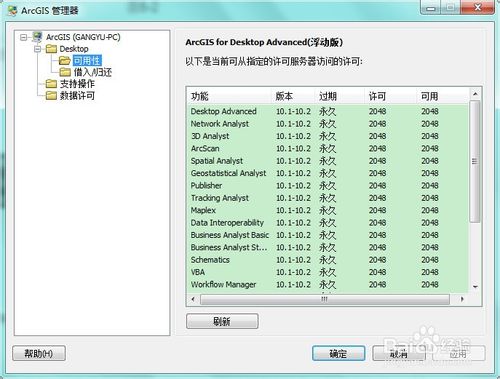The height and width of the screenshot is (379, 500).
Task: Sort by the 过期 column header
Action: [x=340, y=96]
